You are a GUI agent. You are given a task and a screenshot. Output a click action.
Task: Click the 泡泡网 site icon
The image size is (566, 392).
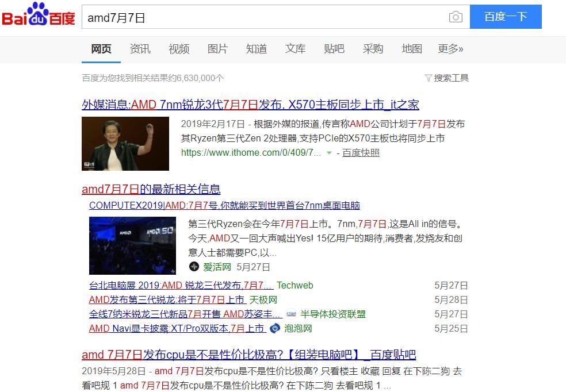point(275,328)
